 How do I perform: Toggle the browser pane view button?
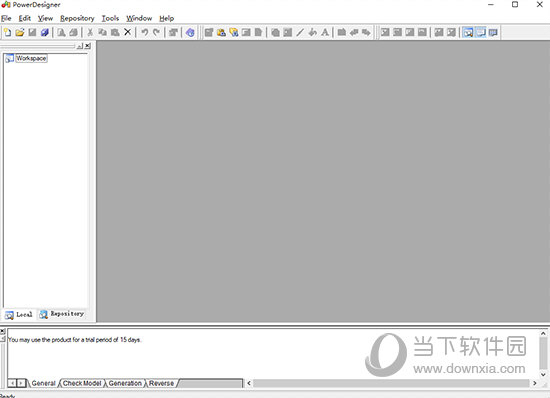point(468,33)
